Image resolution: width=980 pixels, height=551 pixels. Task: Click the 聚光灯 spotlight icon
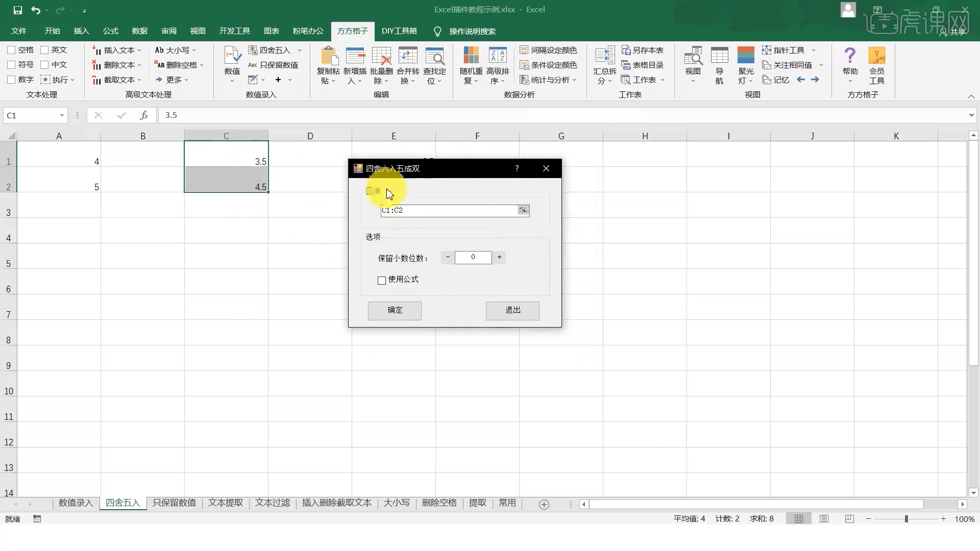click(746, 56)
